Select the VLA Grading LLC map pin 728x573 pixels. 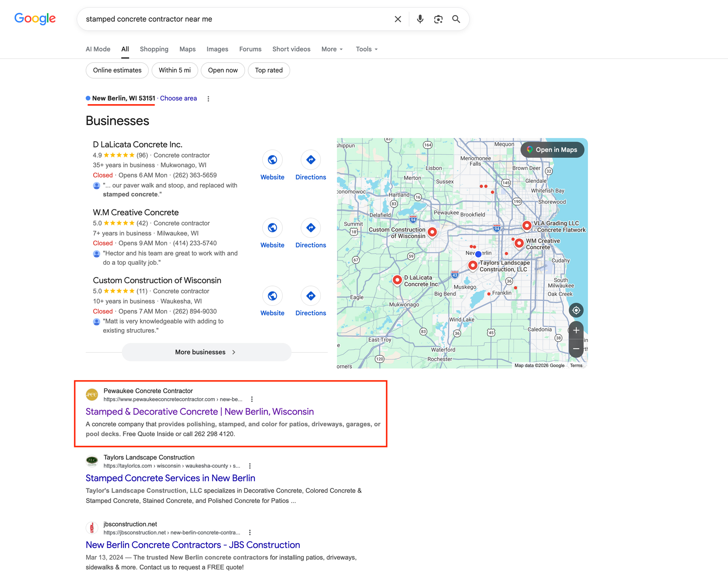(527, 226)
